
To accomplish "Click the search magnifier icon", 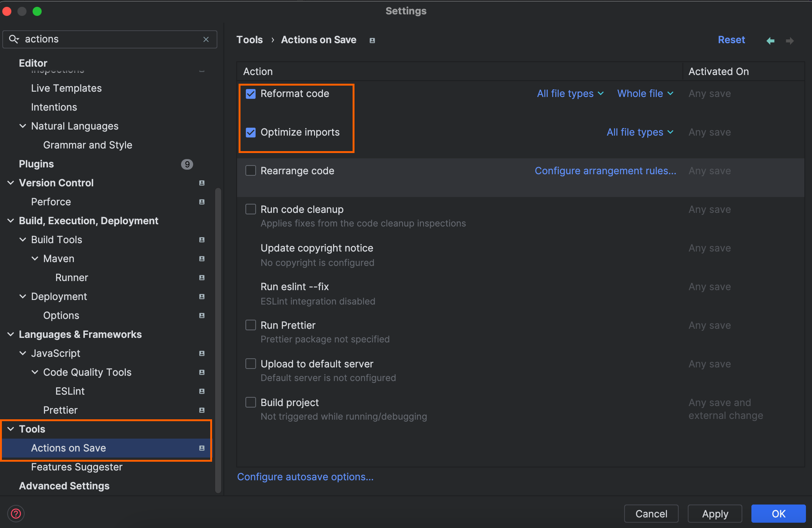I will coord(14,39).
